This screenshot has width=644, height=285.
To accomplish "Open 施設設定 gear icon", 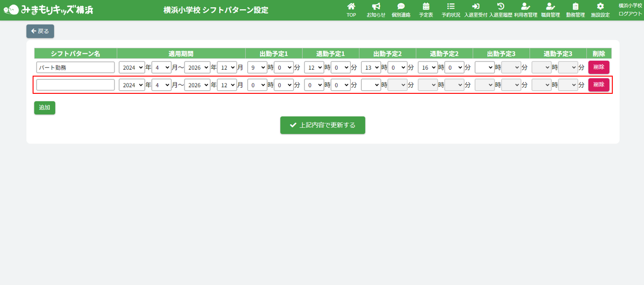I will coord(600,6).
